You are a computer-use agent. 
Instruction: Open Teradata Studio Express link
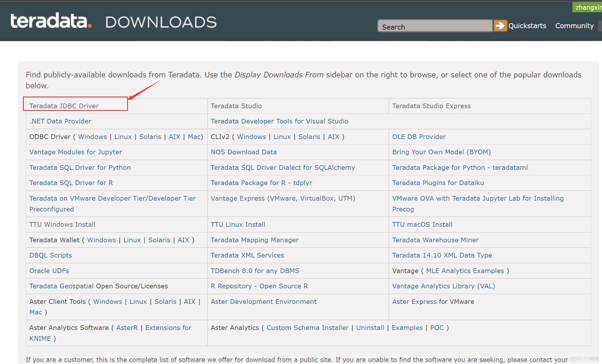click(x=431, y=106)
